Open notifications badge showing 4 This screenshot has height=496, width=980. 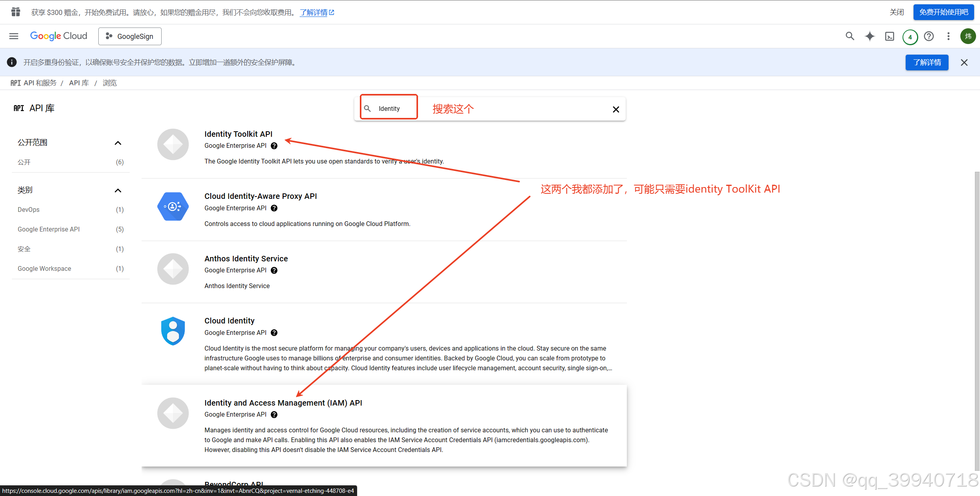click(x=910, y=37)
